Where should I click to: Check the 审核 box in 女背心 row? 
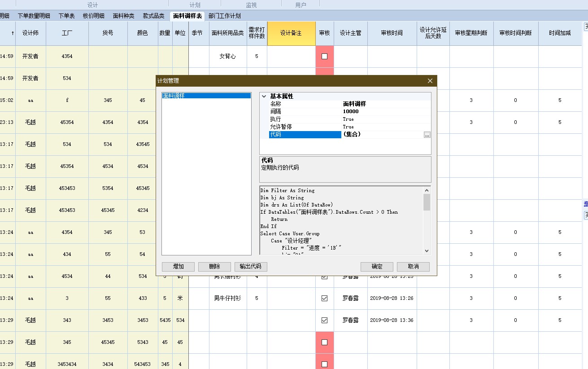325,57
